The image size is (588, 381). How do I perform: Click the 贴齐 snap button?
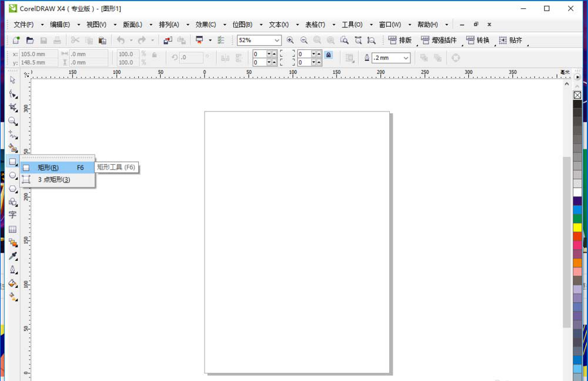(x=511, y=40)
